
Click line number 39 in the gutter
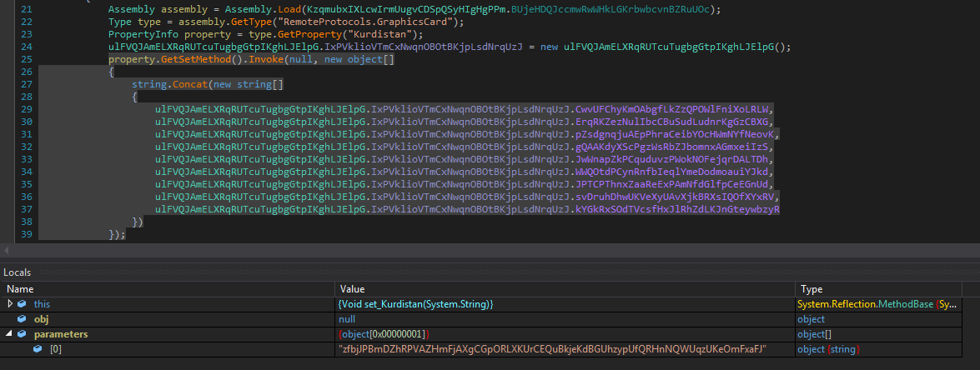26,234
